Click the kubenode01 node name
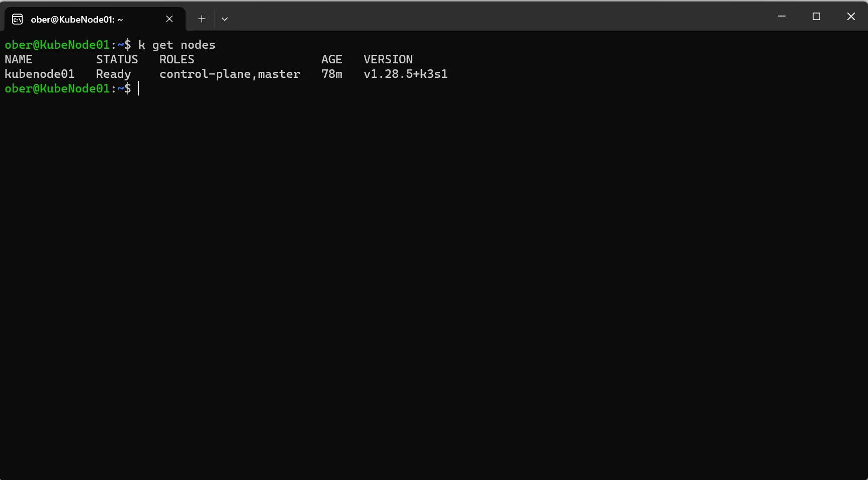Image resolution: width=868 pixels, height=480 pixels. click(40, 74)
